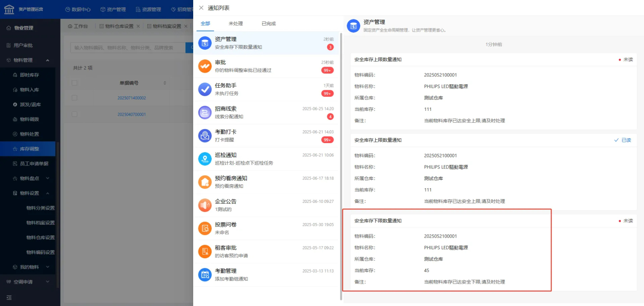Open 物料分类设置 in the sidebar
The height and width of the screenshot is (306, 644).
tap(40, 208)
